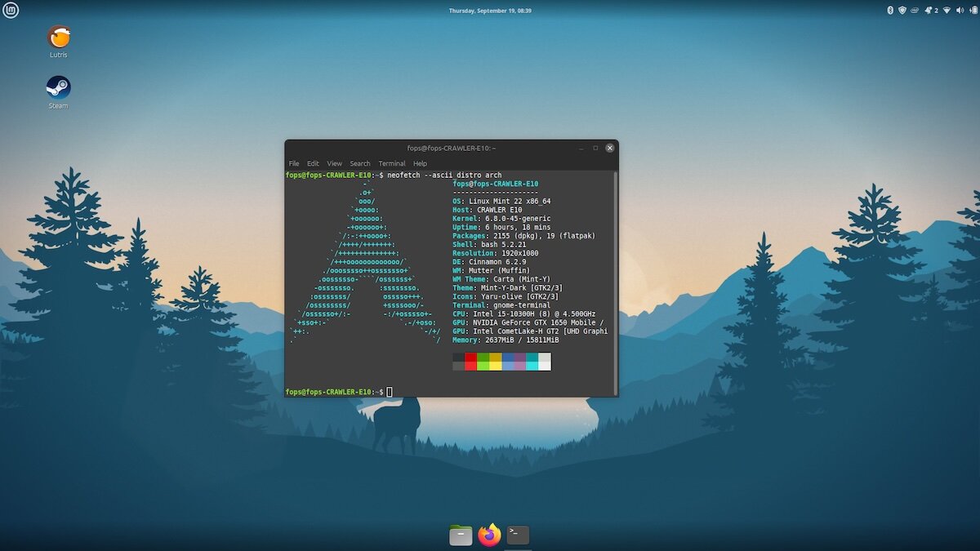
Task: Open the notifications bell in the panel
Action: [927, 11]
